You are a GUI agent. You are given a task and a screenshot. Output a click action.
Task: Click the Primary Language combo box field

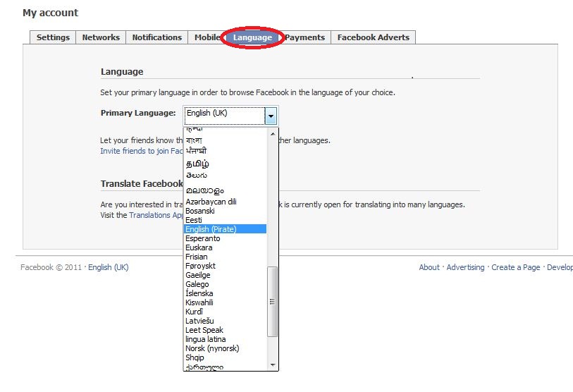(x=230, y=116)
